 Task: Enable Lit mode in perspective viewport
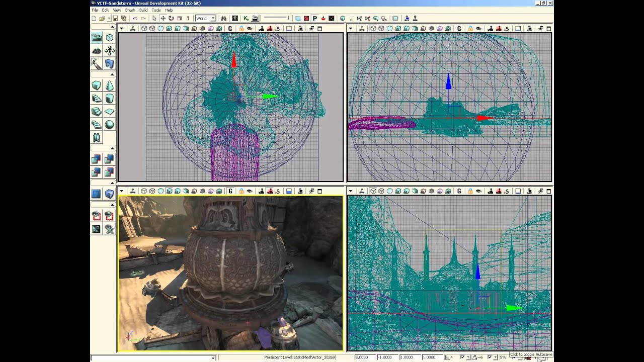169,191
